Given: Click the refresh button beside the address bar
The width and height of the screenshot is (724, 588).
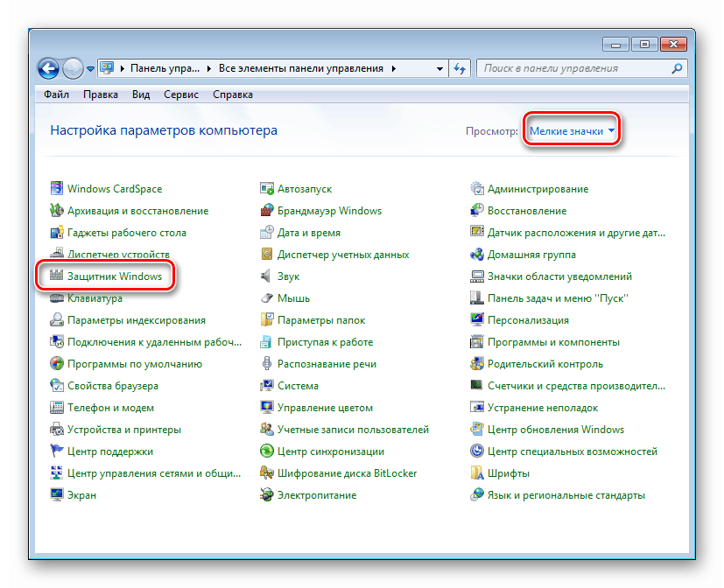Looking at the screenshot, I should tap(460, 67).
